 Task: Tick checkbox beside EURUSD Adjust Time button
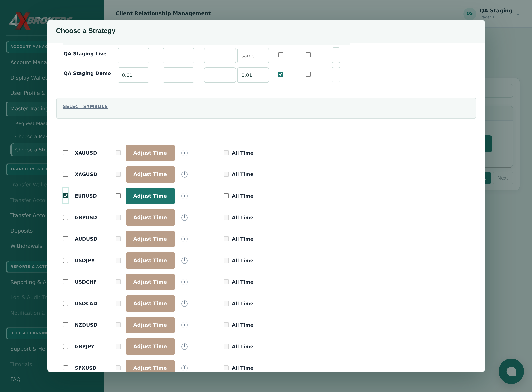point(118,196)
